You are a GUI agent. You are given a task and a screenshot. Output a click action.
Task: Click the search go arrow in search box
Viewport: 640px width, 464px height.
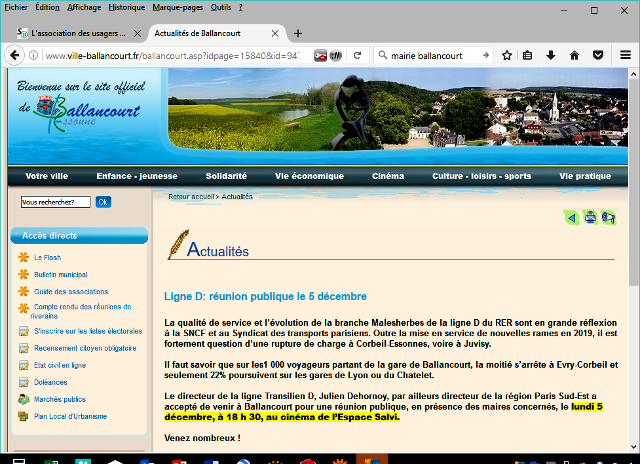click(485, 55)
